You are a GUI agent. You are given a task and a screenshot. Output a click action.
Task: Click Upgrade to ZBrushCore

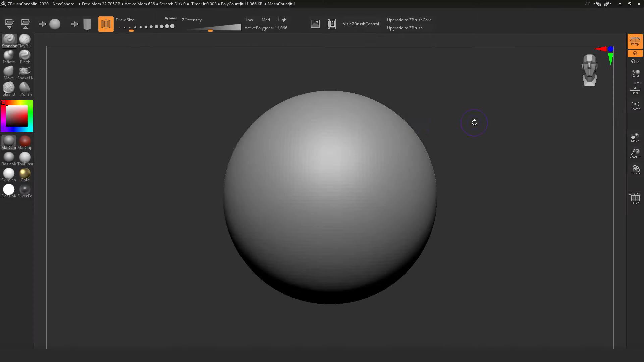tap(409, 20)
